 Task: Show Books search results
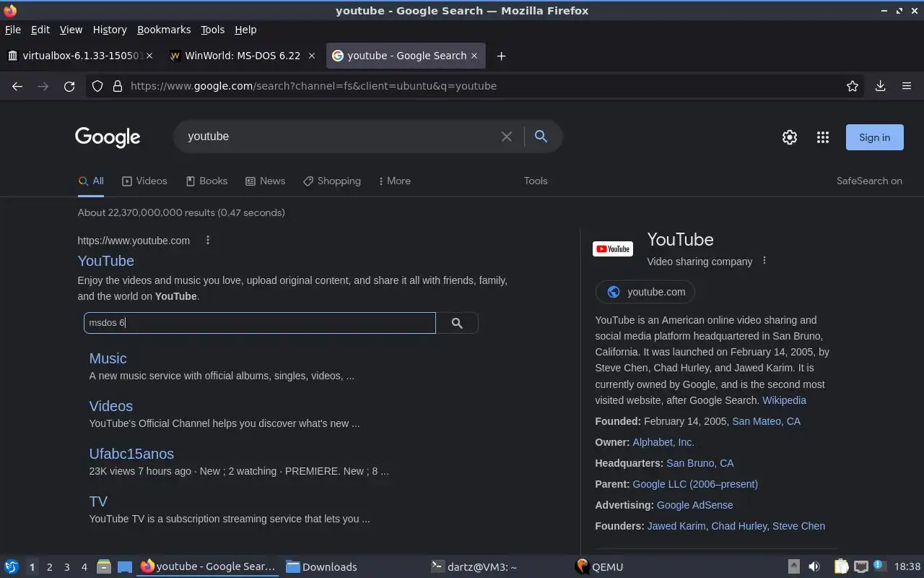pyautogui.click(x=206, y=181)
